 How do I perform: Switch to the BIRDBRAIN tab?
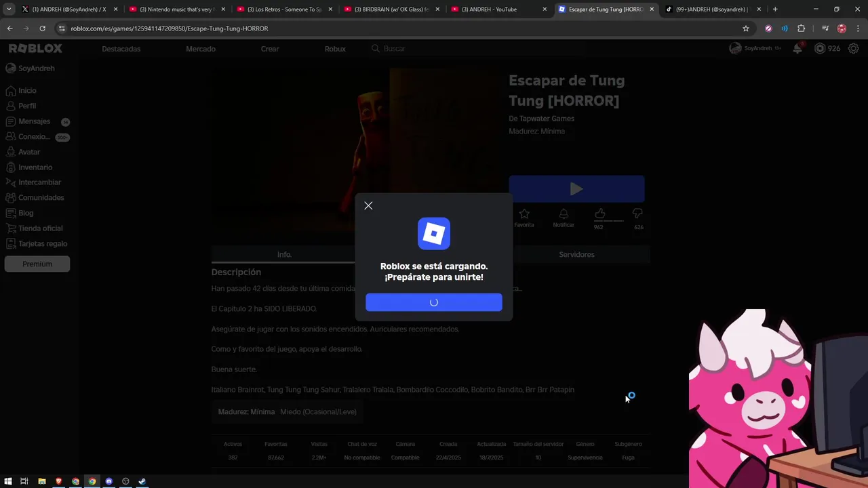pos(391,9)
